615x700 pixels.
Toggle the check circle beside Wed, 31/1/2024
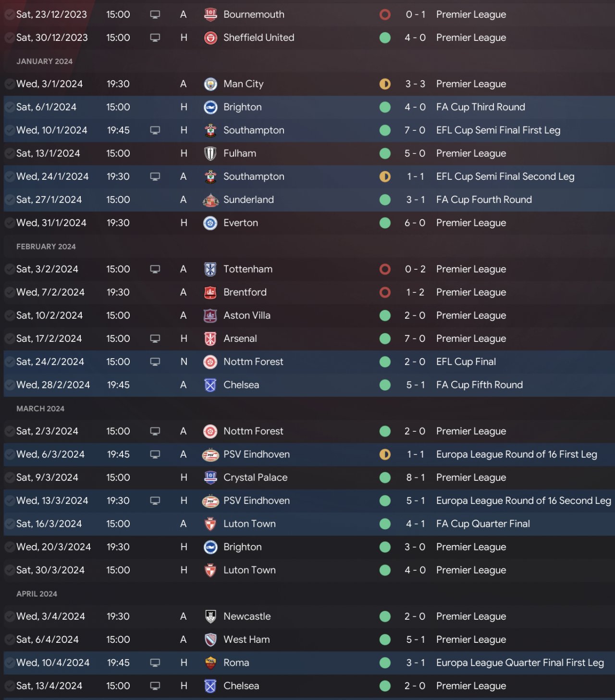(x=9, y=223)
